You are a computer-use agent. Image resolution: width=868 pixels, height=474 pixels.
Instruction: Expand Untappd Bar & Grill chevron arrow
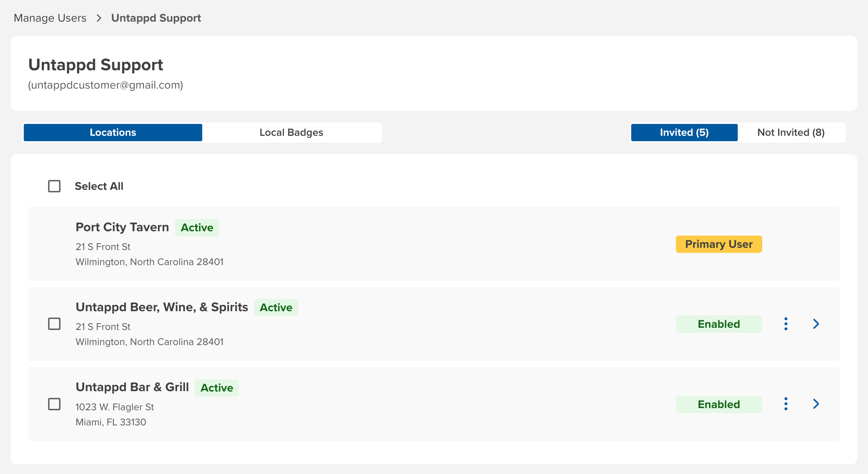pyautogui.click(x=816, y=404)
